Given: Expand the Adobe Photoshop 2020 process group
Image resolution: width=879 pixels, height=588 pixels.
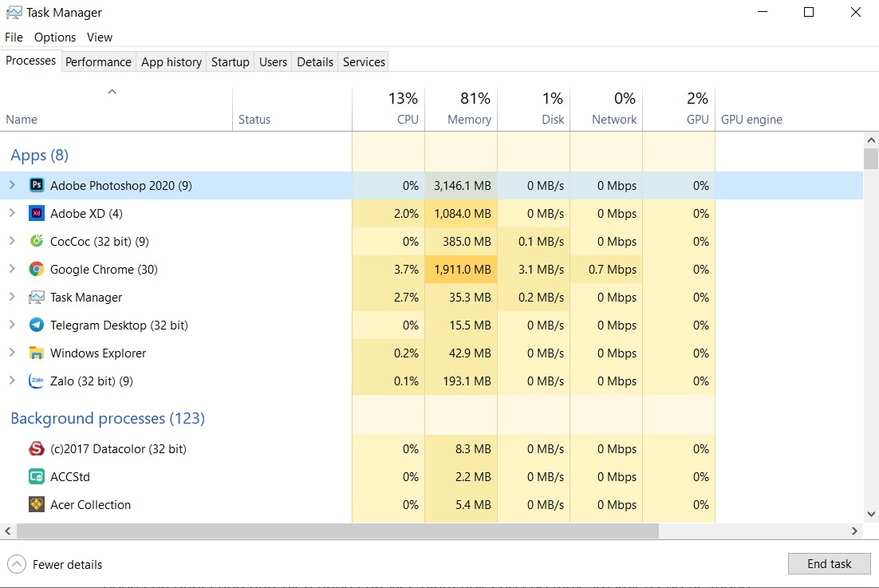Looking at the screenshot, I should tap(12, 186).
